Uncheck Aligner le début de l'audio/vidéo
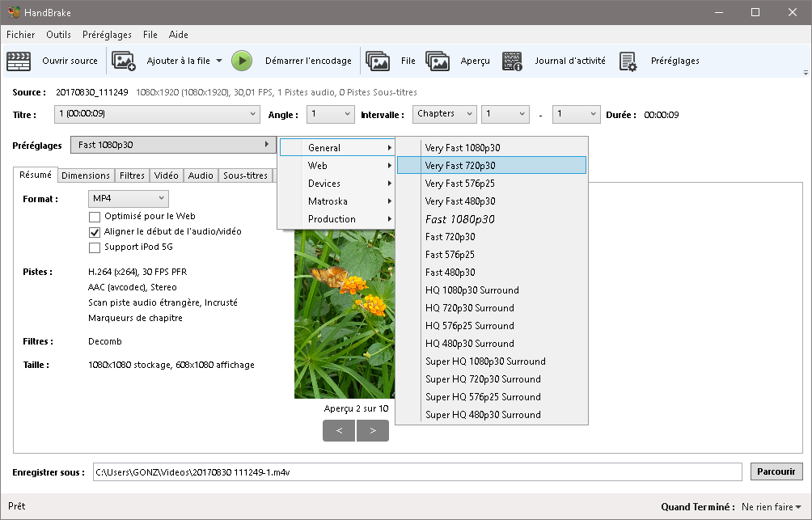 [95, 232]
